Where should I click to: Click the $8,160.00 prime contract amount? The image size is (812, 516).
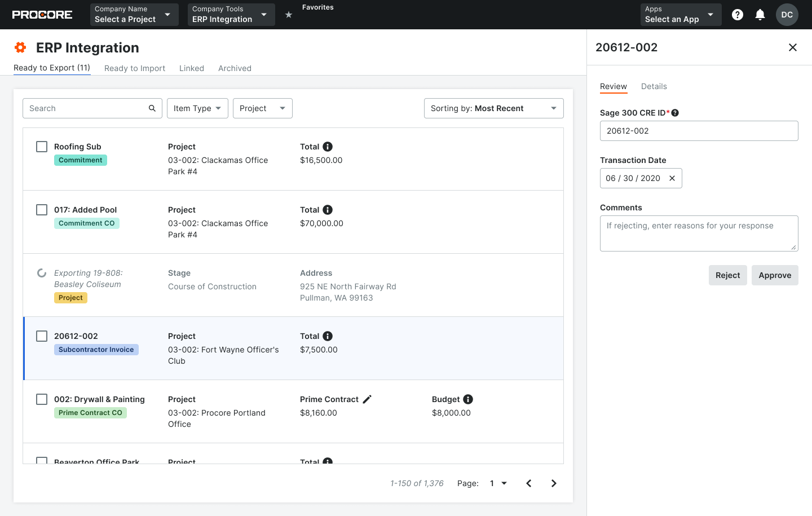coord(319,413)
